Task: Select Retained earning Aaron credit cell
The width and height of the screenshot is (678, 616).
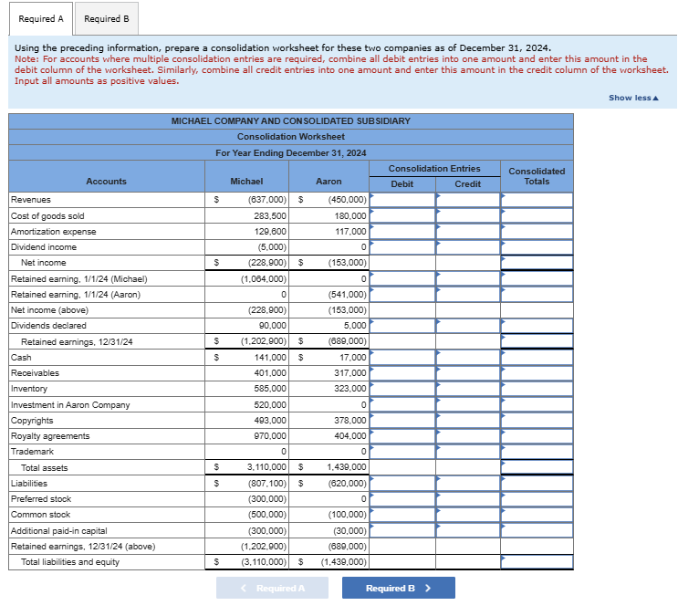Action: 468,294
